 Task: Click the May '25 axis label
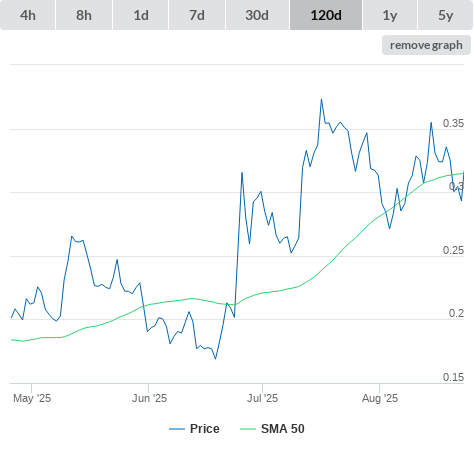click(32, 398)
